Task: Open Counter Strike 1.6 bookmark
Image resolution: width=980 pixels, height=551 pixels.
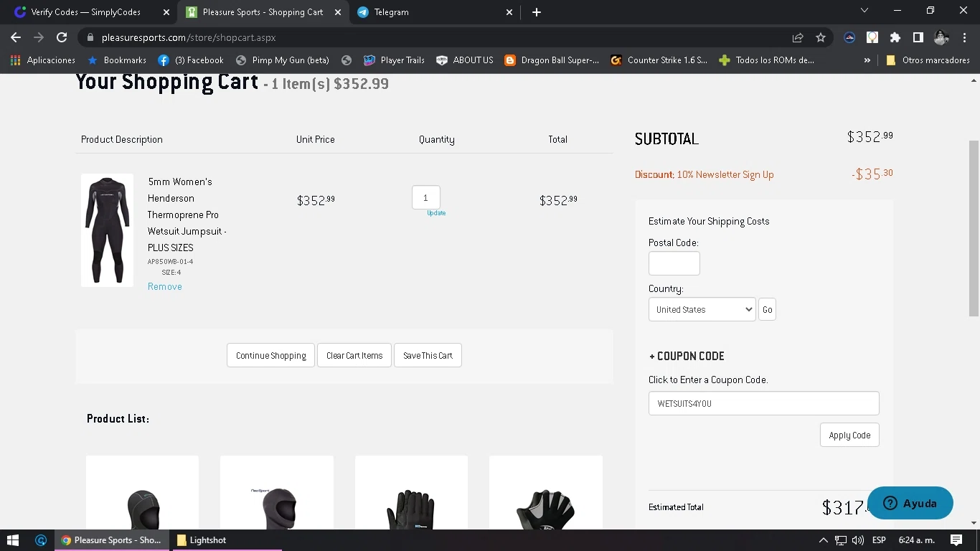Action: point(659,60)
